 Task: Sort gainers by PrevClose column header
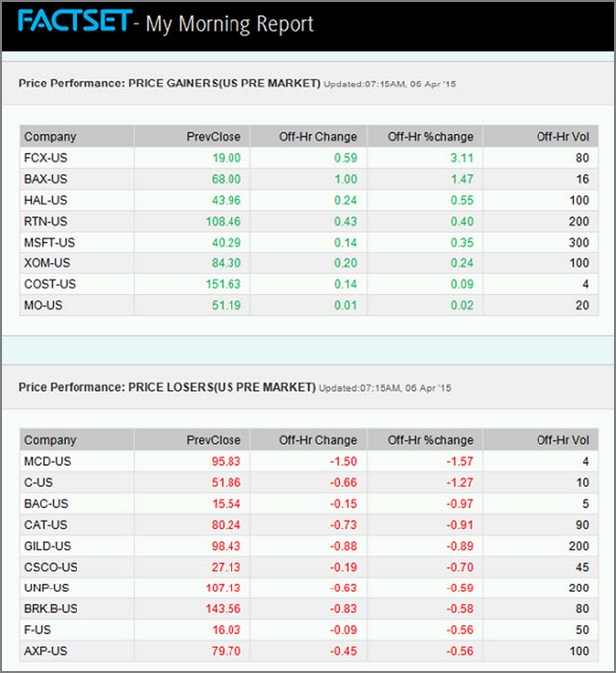pyautogui.click(x=214, y=136)
